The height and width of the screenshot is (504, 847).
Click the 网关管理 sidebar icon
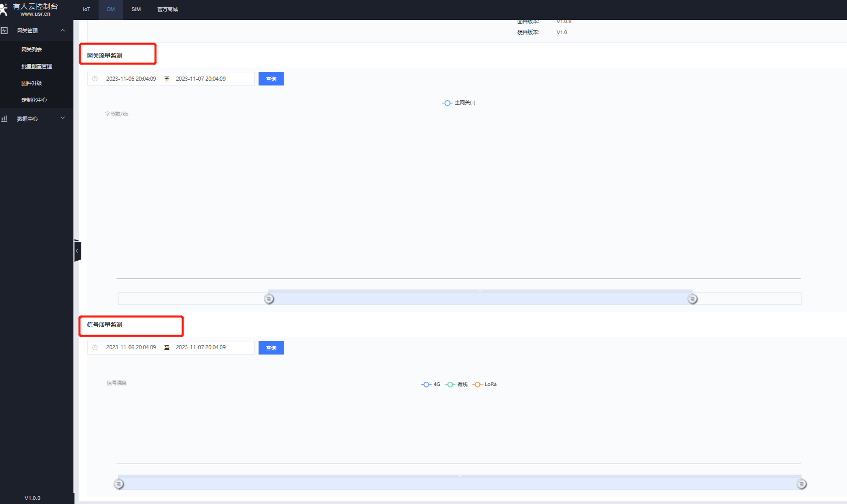[5, 30]
